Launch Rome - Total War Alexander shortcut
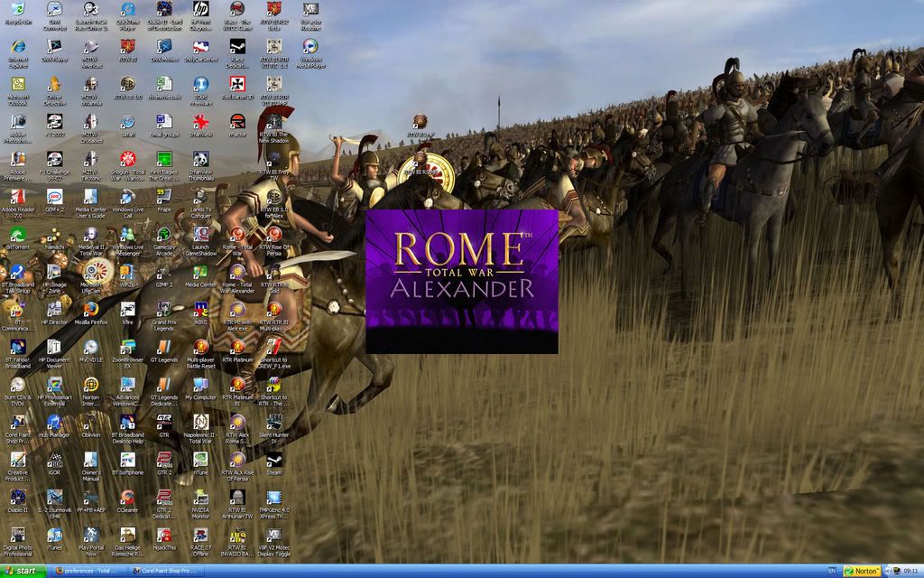This screenshot has width=924, height=578. pyautogui.click(x=236, y=272)
